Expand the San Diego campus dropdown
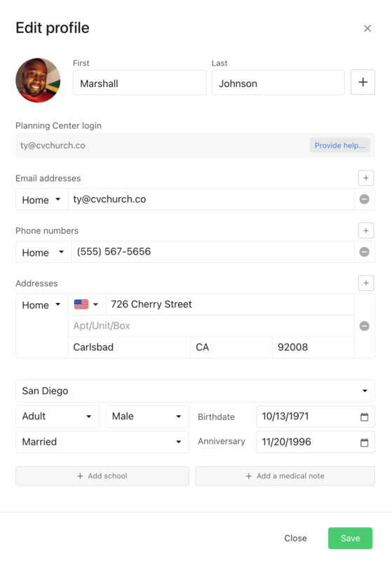The image size is (392, 561). pos(195,391)
